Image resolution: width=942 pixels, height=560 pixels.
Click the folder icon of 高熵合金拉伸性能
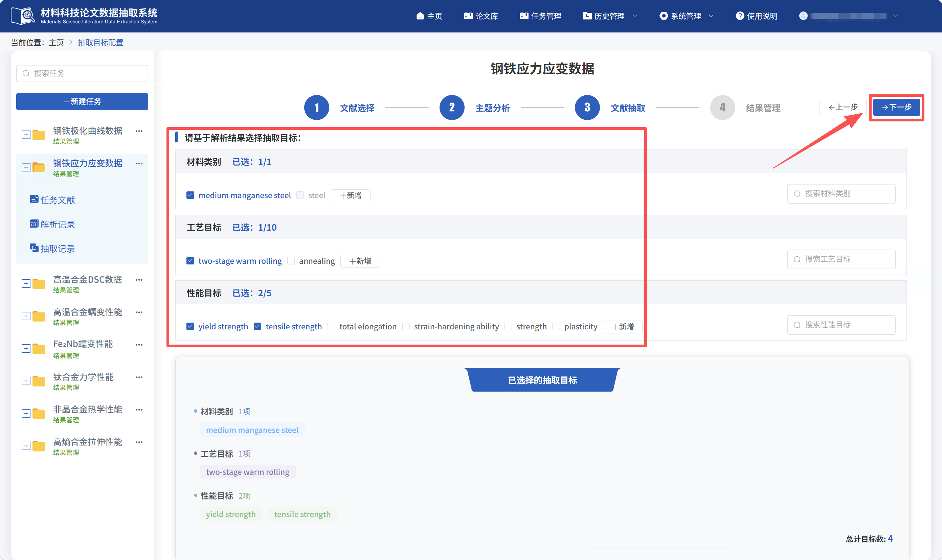[39, 446]
